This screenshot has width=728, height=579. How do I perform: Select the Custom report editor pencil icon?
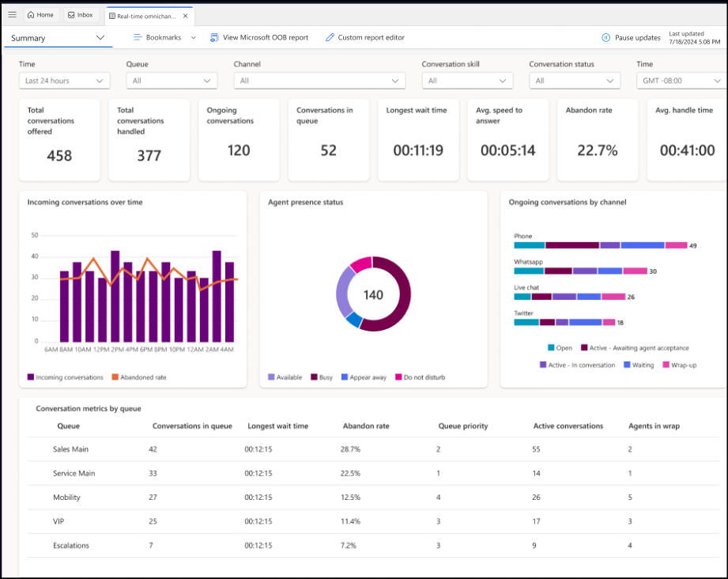pos(331,37)
